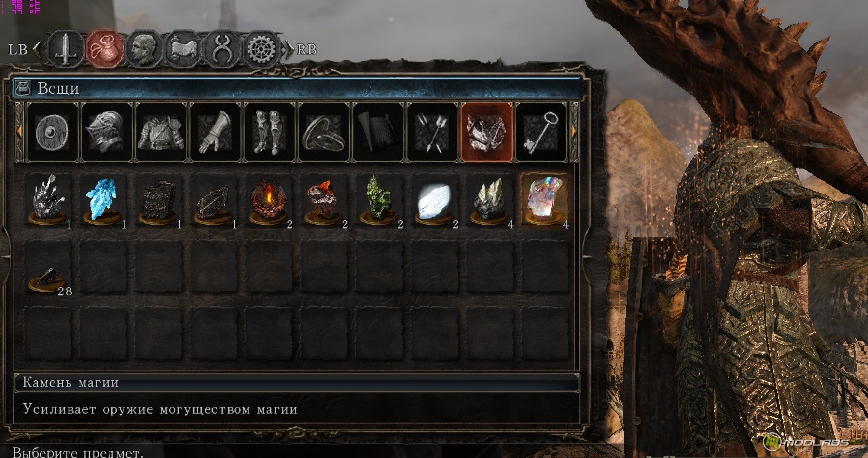868x458 pixels.
Task: Select the gauntlet category icon
Action: coord(215,132)
